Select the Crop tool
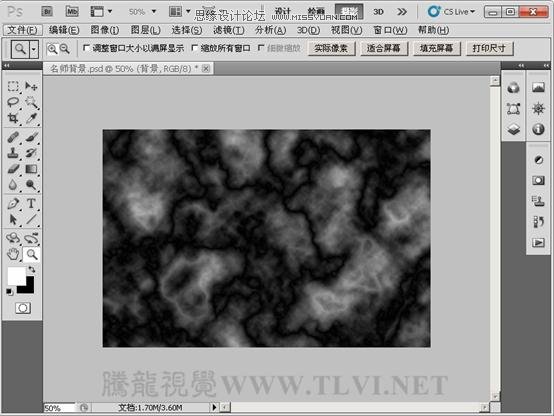The image size is (554, 416). click(x=13, y=118)
